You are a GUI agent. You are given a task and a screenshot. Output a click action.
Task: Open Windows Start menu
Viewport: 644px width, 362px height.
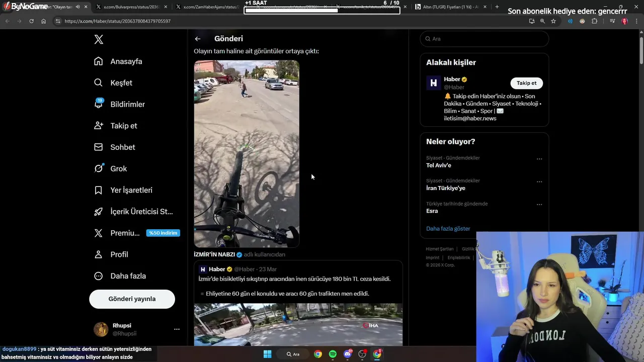tap(267, 354)
